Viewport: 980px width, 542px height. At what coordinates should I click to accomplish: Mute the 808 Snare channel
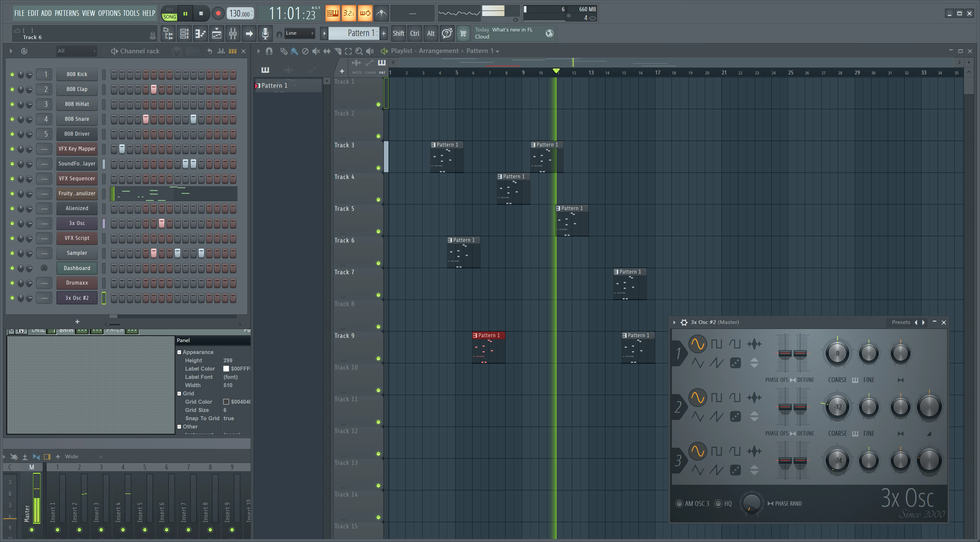pos(12,119)
